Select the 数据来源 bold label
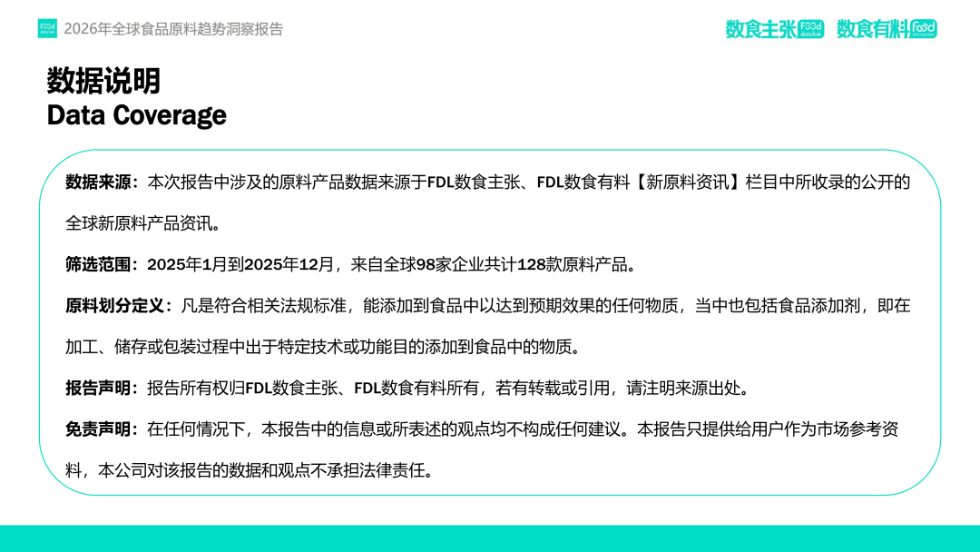Viewport: 980px width, 552px height. pos(100,182)
